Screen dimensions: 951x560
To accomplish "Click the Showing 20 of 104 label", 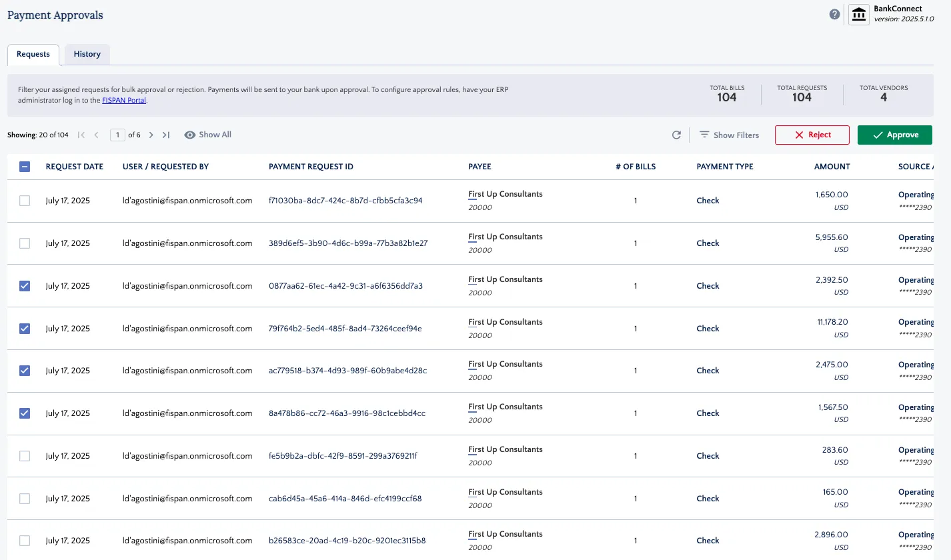I will [x=38, y=135].
